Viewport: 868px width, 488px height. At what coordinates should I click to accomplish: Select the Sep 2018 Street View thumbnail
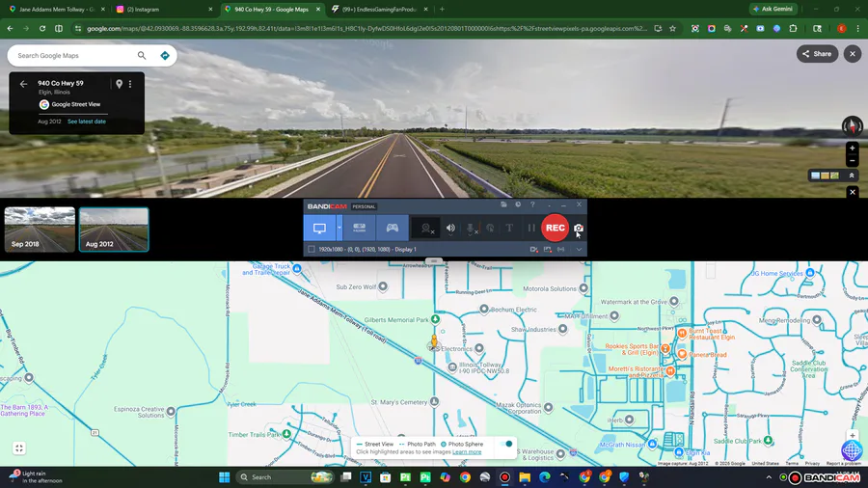pos(40,230)
